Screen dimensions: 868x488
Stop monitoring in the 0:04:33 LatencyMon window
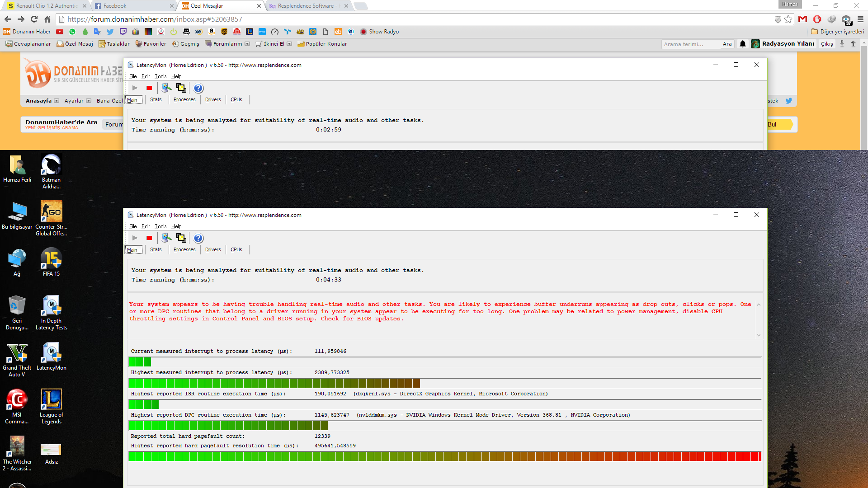pyautogui.click(x=149, y=238)
